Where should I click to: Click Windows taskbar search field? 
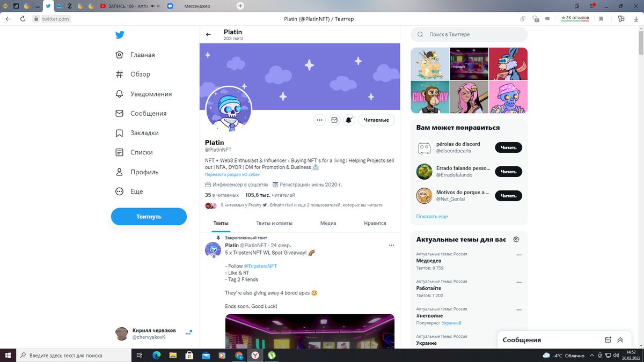(73, 355)
